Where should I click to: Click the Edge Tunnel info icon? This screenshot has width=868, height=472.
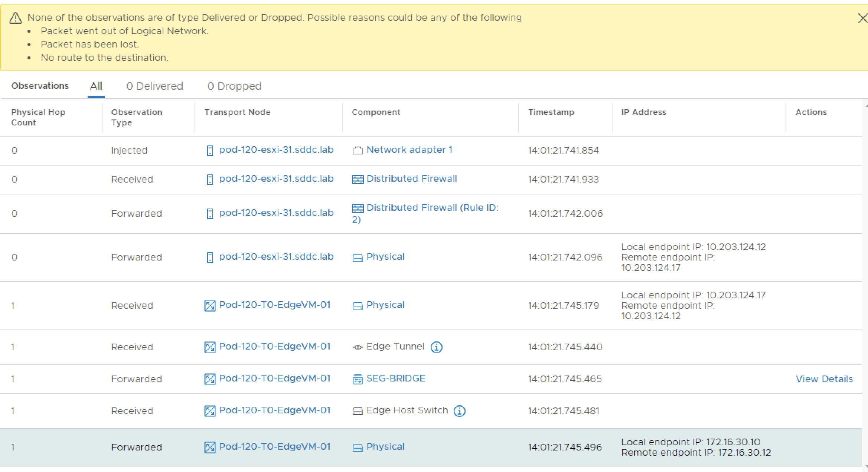(436, 347)
